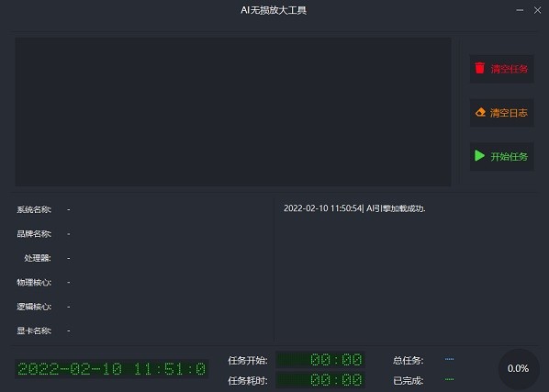Click the AI无损放大工具 window title
This screenshot has height=392, width=549.
pos(274,10)
